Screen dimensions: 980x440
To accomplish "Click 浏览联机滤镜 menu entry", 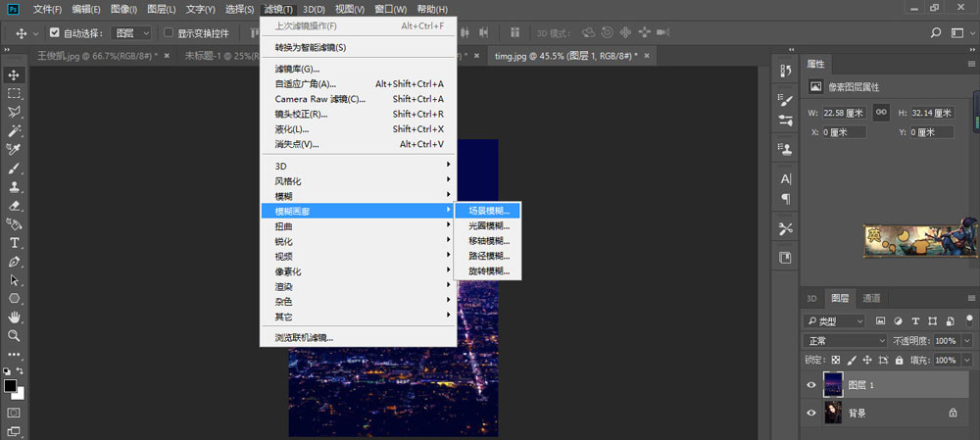I will pyautogui.click(x=304, y=337).
